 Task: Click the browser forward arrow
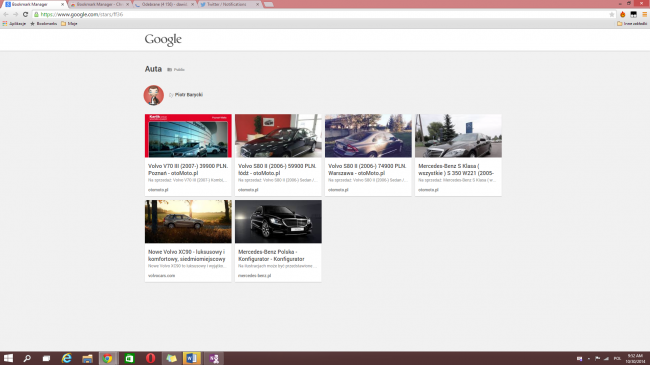click(15, 14)
